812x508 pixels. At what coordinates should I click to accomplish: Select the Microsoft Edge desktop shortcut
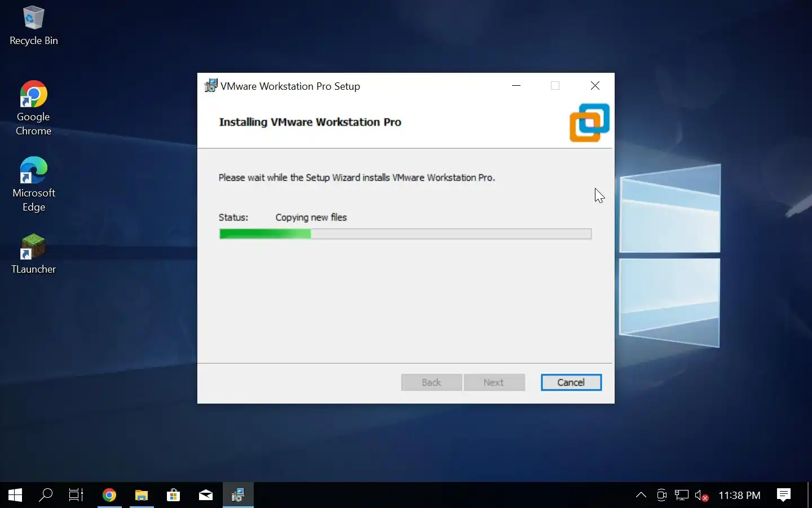pos(33,185)
